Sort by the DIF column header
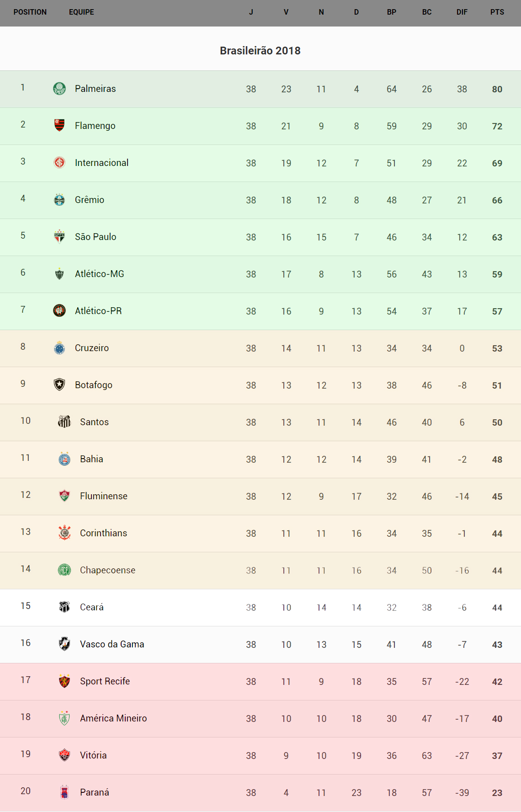The image size is (521, 812). pyautogui.click(x=462, y=12)
